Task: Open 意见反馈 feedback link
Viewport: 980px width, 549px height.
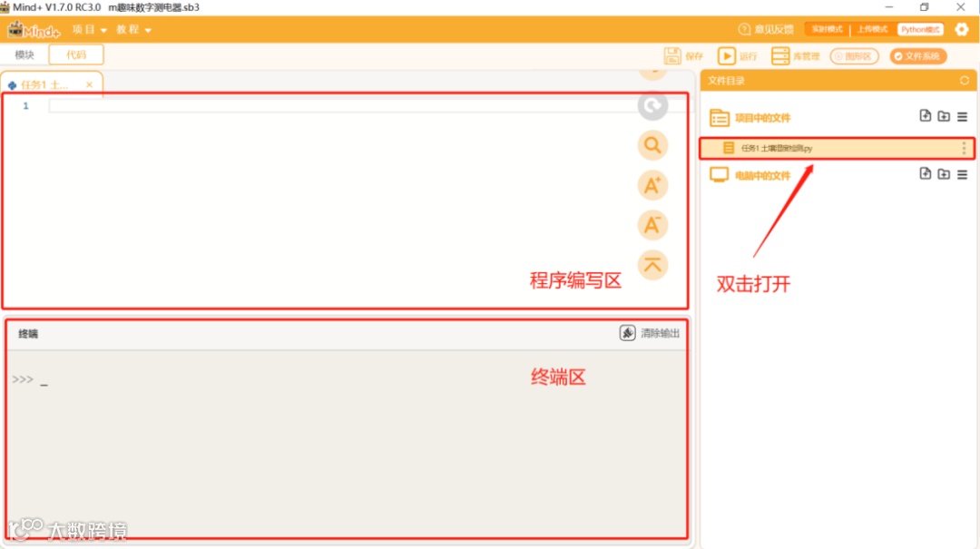Action: tap(766, 29)
